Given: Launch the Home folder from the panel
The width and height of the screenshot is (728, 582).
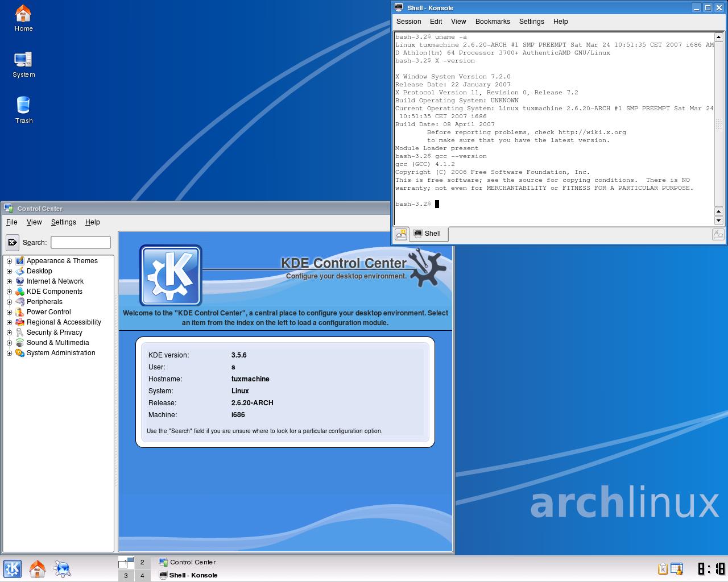Looking at the screenshot, I should click(x=38, y=568).
